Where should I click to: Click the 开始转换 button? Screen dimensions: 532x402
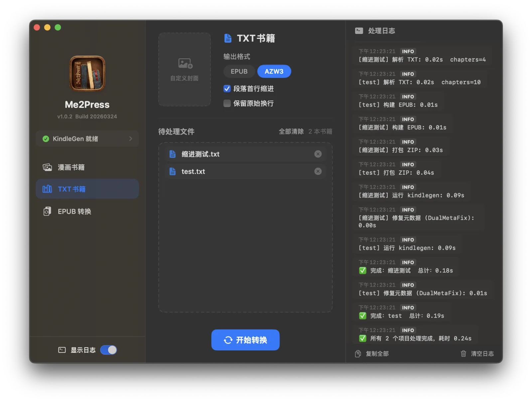point(245,340)
